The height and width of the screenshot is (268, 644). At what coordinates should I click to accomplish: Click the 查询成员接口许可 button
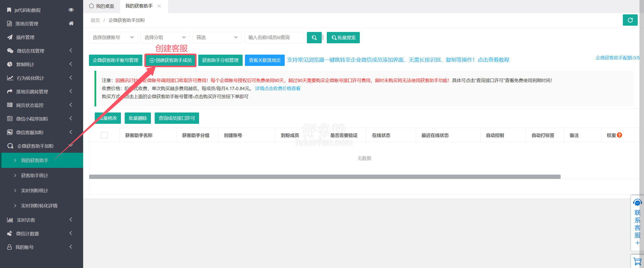pos(177,118)
